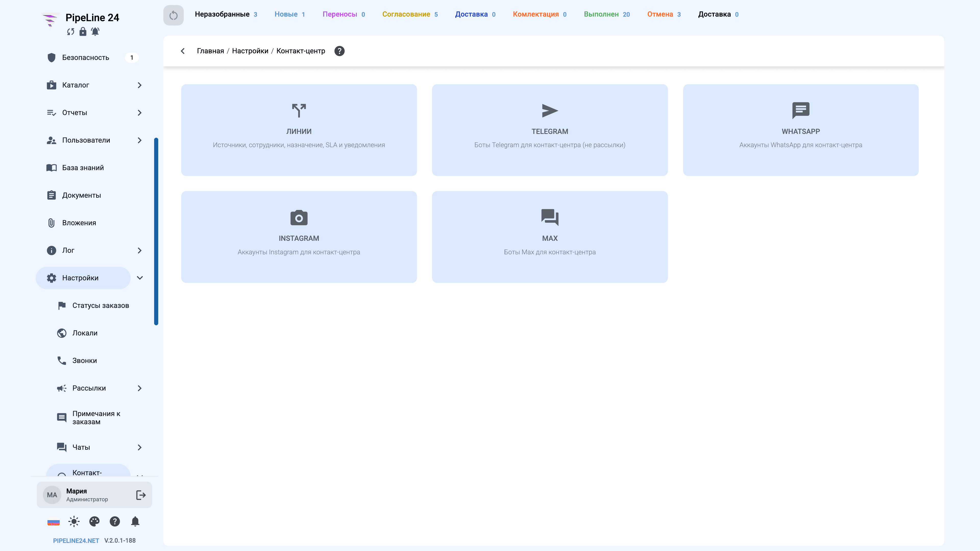Image resolution: width=980 pixels, height=551 pixels.
Task: Click the lock icon under PipeLine 24 logo
Action: [83, 32]
